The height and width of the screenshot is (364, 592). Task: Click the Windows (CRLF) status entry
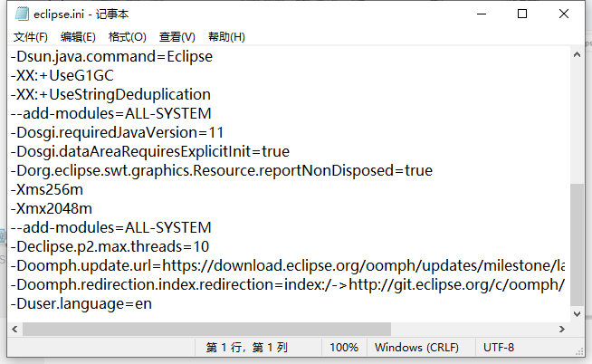[416, 348]
